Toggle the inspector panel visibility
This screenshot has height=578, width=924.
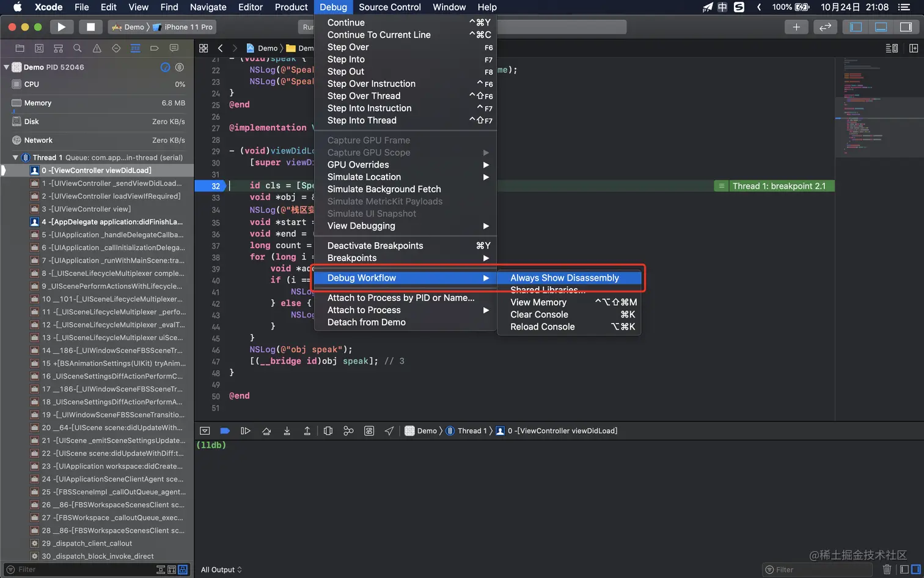pyautogui.click(x=906, y=27)
